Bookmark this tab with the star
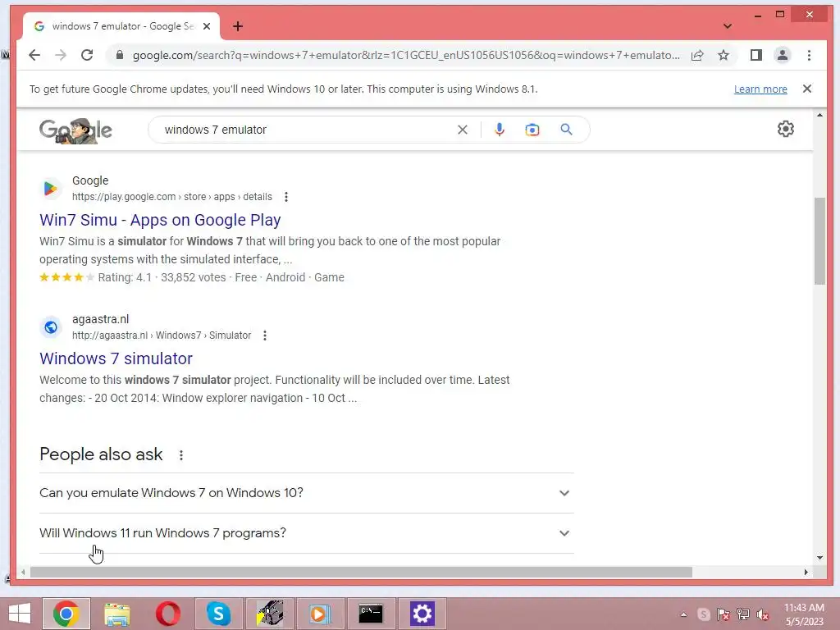 724,55
